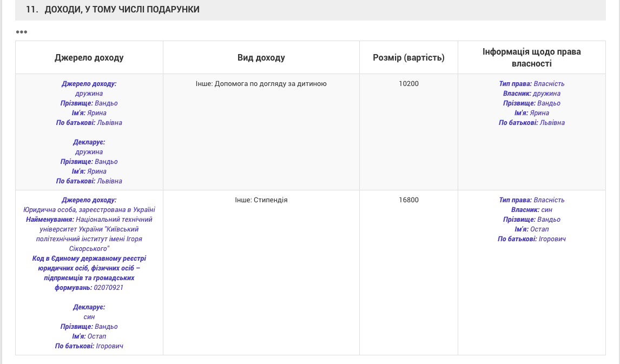Click the three-dot ellipsis above the table

click(22, 32)
